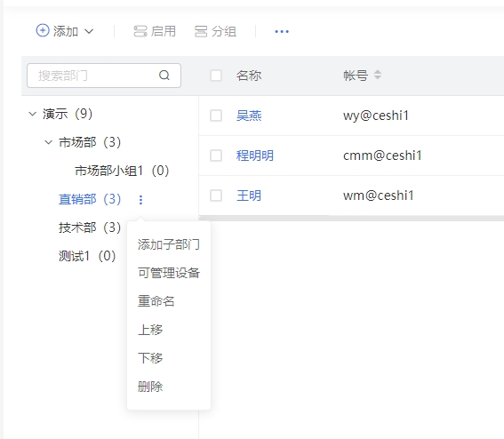
Task: Click the 分组 group toolbar icon
Action: 201,31
